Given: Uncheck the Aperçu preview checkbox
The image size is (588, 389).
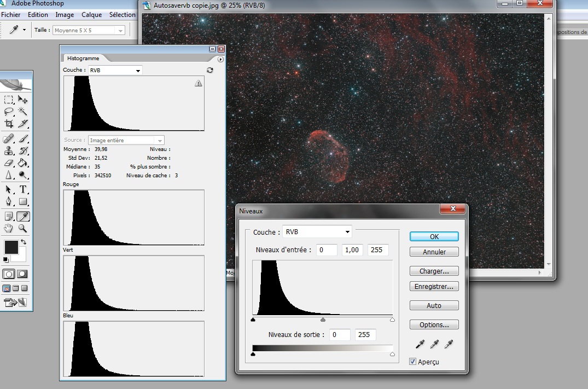Looking at the screenshot, I should pyautogui.click(x=412, y=361).
